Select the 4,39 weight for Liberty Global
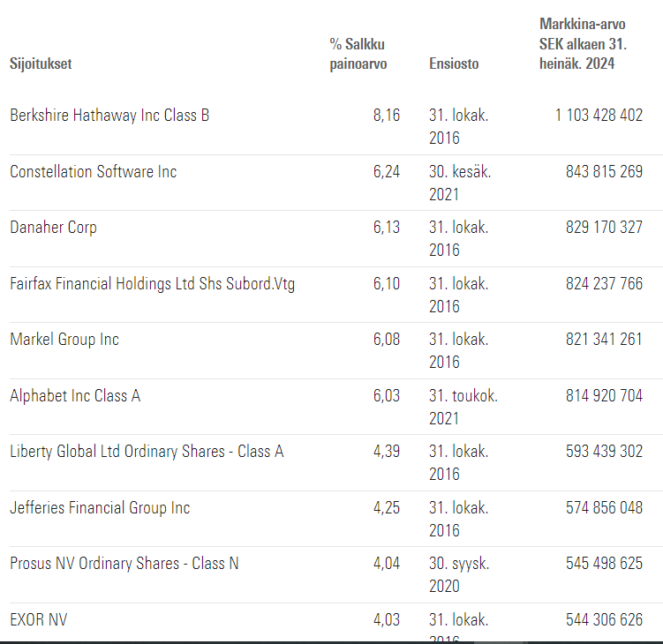663x644 pixels. 387,452
